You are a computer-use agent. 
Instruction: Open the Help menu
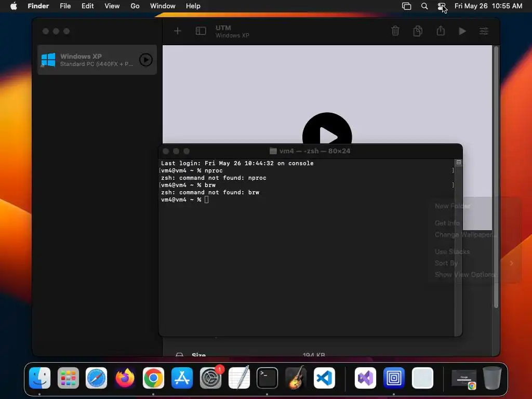pos(193,6)
